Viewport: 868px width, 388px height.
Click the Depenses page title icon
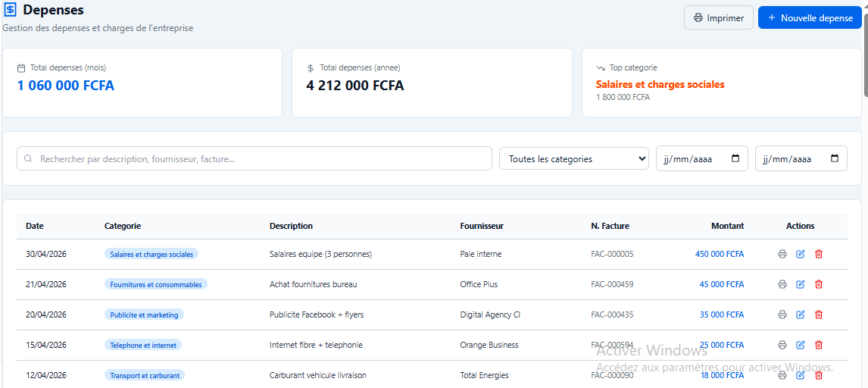pyautogui.click(x=10, y=10)
